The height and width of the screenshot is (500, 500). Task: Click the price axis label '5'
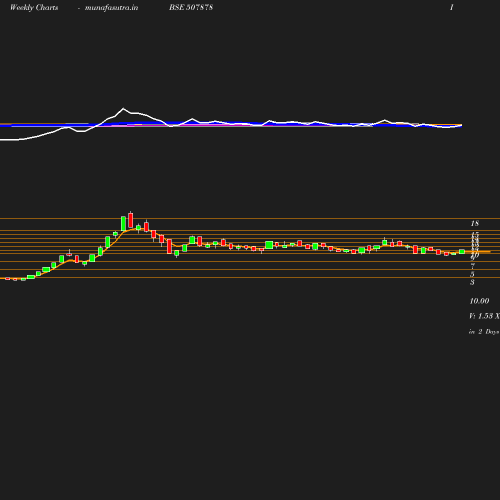(x=472, y=274)
